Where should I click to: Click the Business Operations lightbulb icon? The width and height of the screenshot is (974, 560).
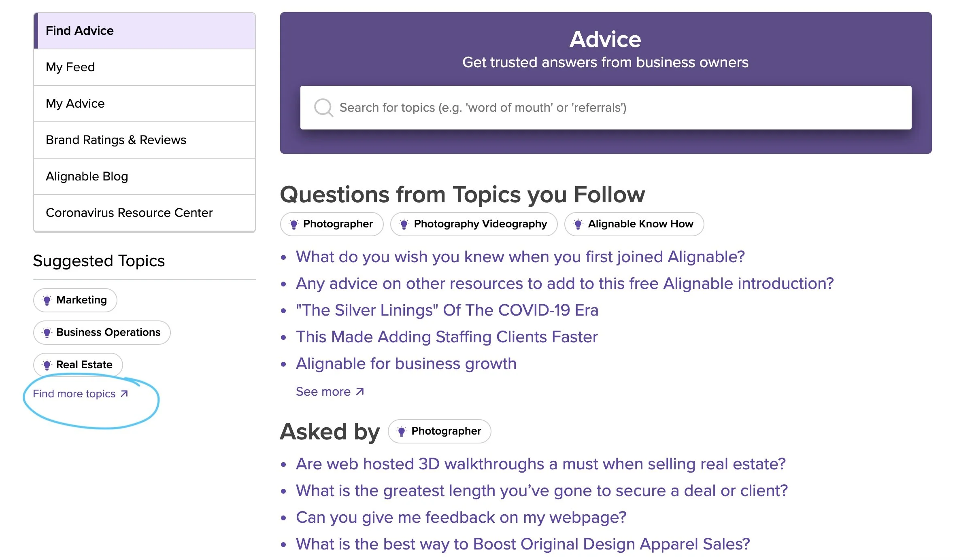pos(47,333)
